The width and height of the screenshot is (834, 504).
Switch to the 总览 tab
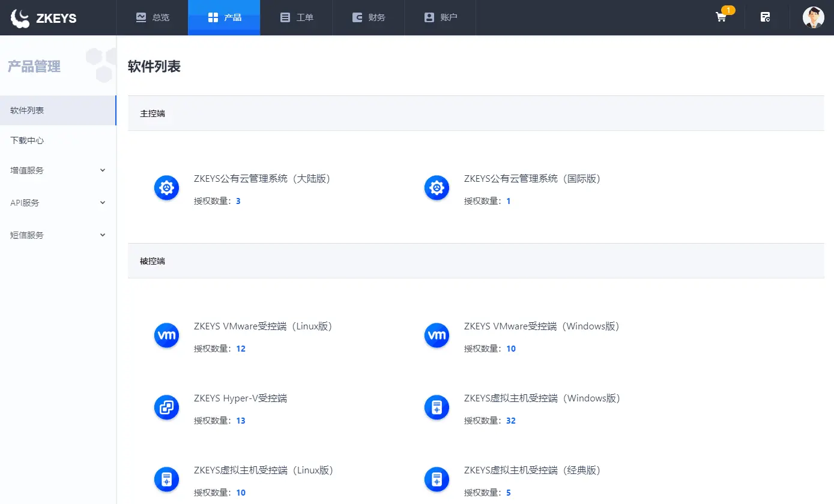click(153, 17)
